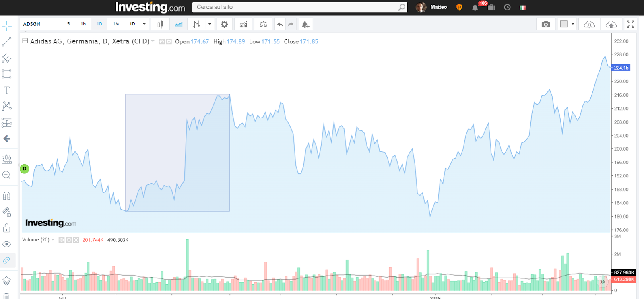Switch to bar chart style
Image resolution: width=644 pixels, height=299 pixels.
point(196,24)
